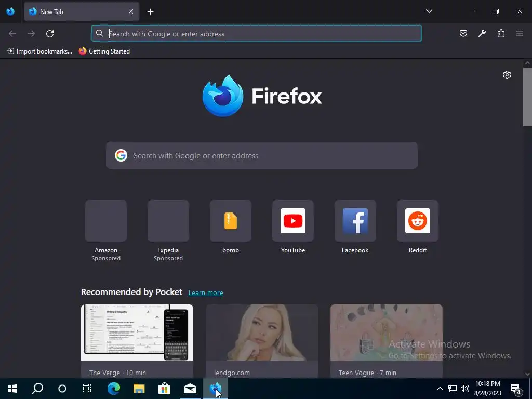Open Firefox View pinned icon
The image size is (532, 399).
(10, 11)
